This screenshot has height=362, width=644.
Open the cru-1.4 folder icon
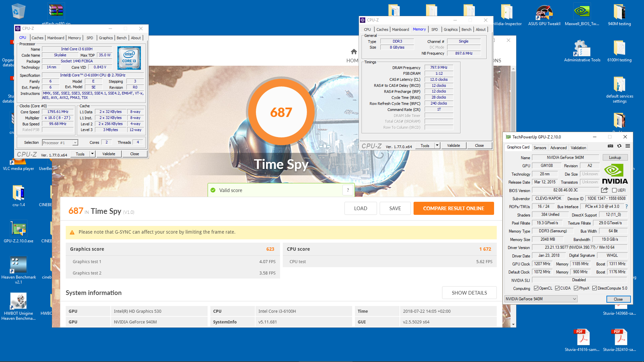(x=18, y=196)
